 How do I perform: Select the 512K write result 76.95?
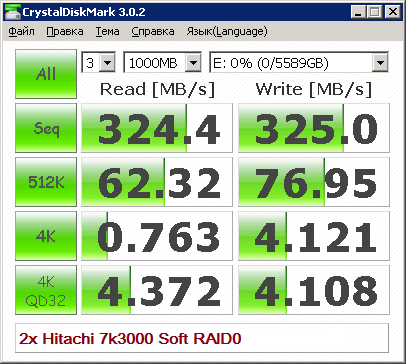(x=314, y=182)
